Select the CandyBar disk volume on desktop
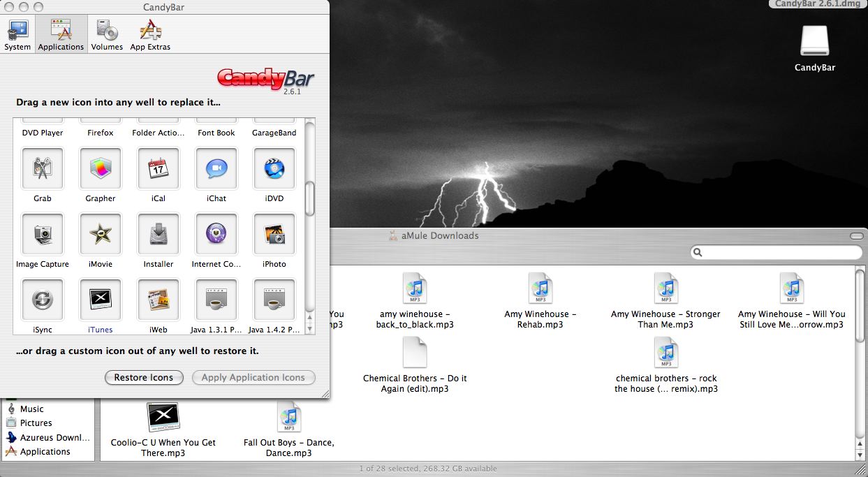 click(x=815, y=48)
